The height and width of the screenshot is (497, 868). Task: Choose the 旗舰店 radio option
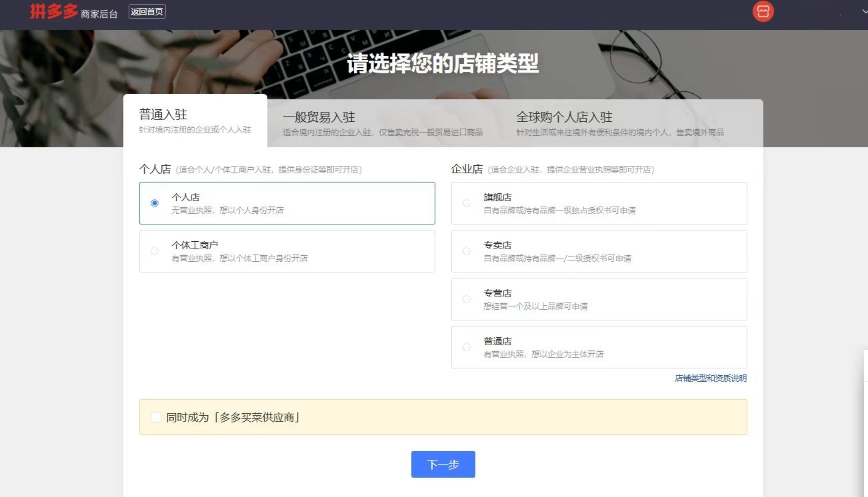[x=467, y=203]
